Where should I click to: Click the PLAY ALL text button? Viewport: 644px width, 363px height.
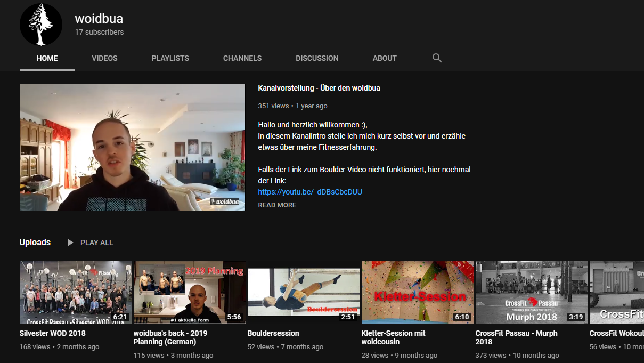pyautogui.click(x=97, y=243)
